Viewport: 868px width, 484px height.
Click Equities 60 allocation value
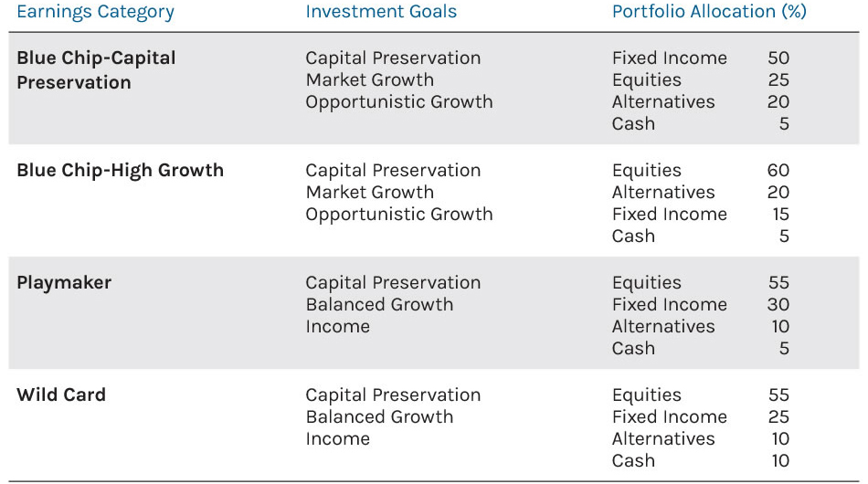(x=778, y=170)
